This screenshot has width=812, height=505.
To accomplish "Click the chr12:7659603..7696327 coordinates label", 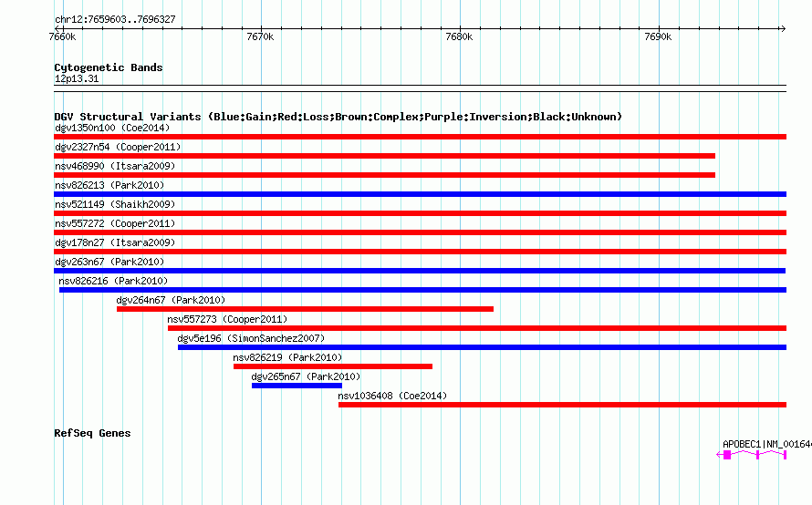I will click(115, 20).
